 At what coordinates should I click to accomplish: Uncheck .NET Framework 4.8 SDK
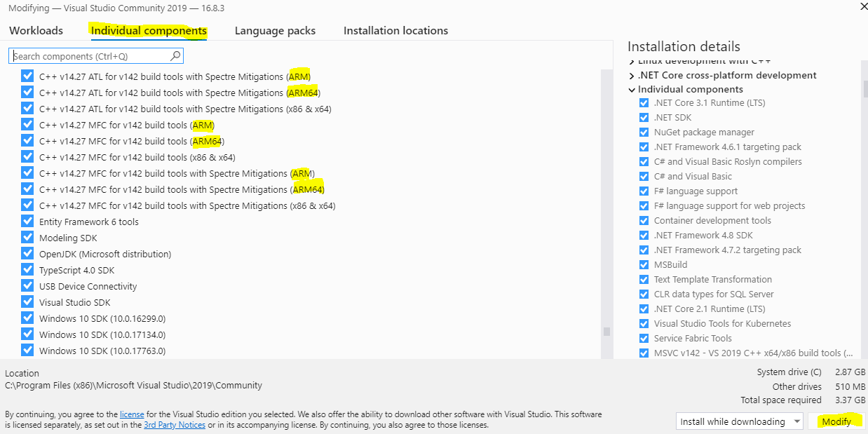pos(644,235)
